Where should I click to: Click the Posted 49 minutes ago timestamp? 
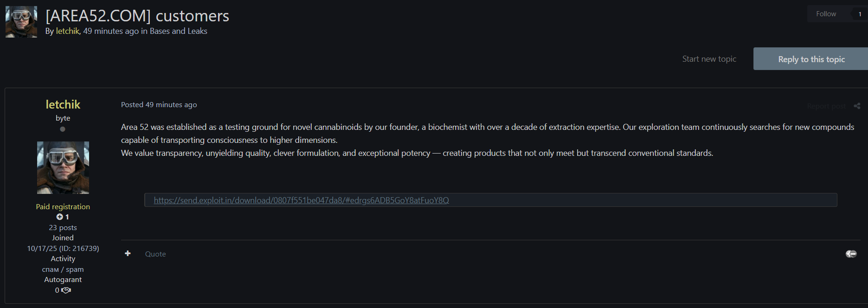point(159,105)
